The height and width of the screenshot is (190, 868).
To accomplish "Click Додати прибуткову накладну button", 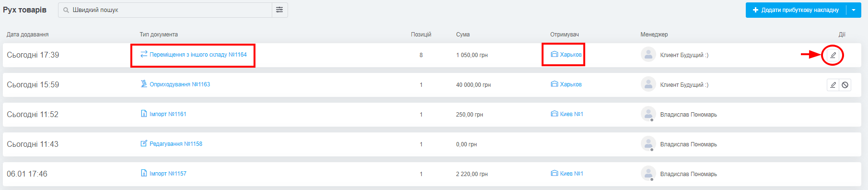I will [796, 10].
